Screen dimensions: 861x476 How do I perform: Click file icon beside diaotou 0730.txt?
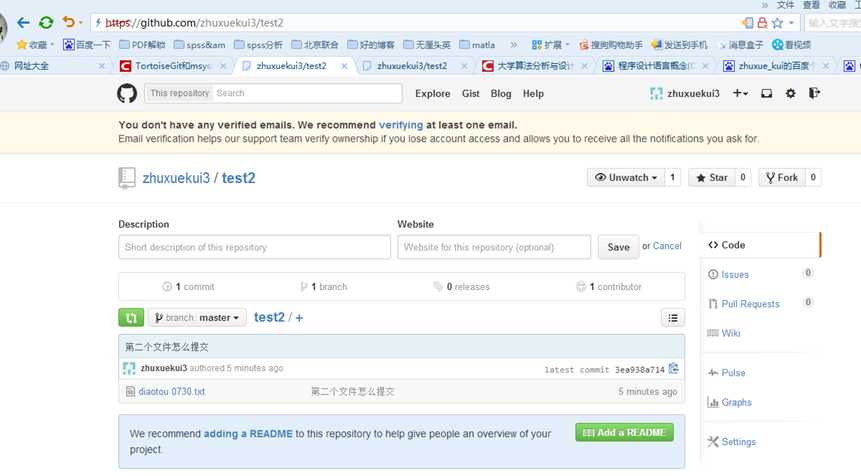[131, 391]
